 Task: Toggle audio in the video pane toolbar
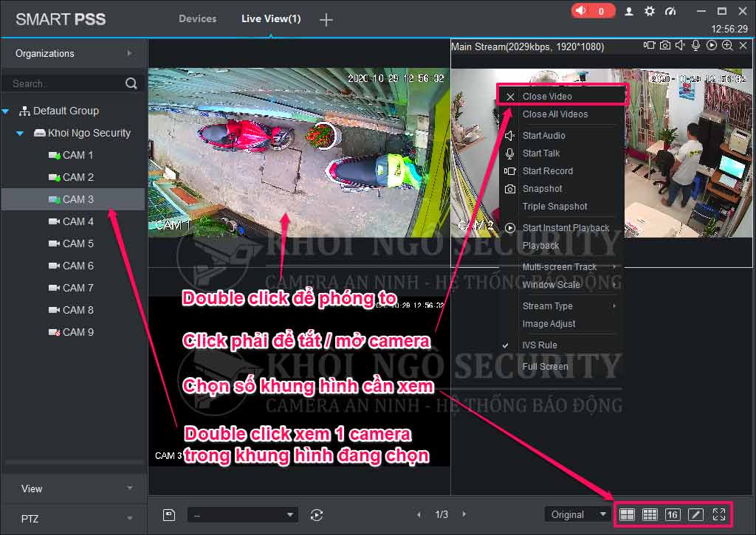(680, 45)
